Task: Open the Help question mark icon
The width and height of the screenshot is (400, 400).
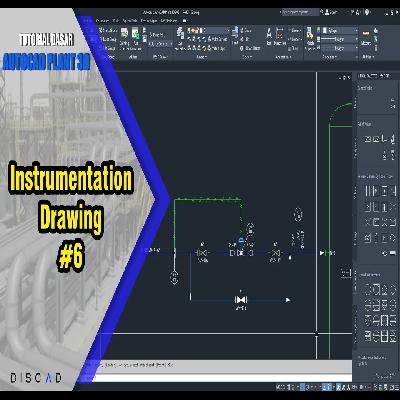Action: tap(368, 12)
